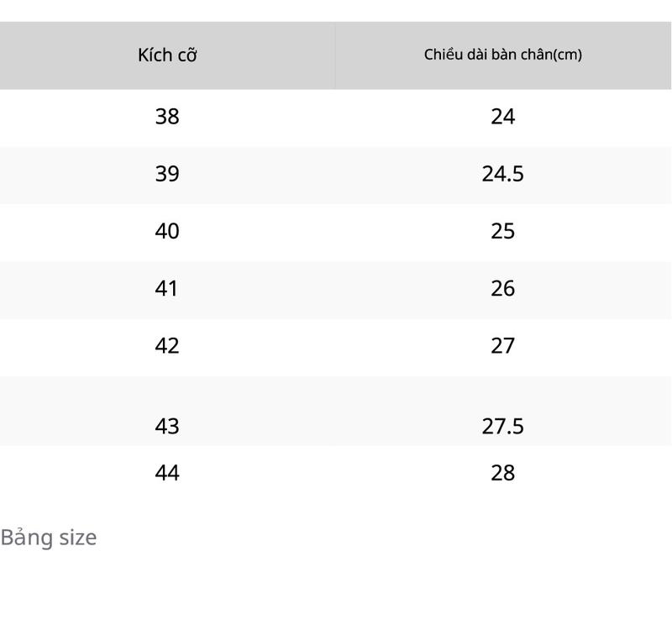Click foot length value 27
This screenshot has height=630, width=672.
point(502,346)
